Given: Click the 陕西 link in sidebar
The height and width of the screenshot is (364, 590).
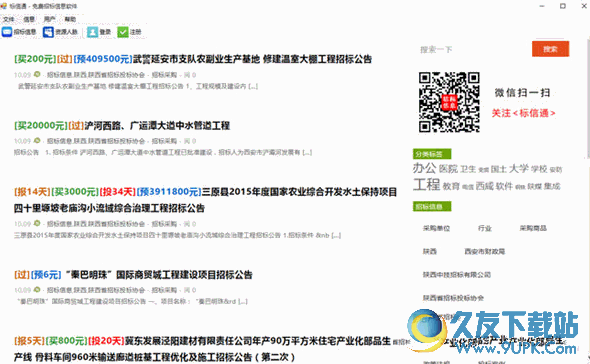Looking at the screenshot, I should [x=430, y=251].
